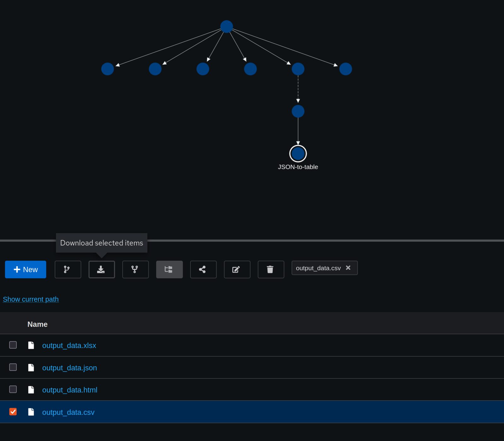Click the branch icon button

68,269
